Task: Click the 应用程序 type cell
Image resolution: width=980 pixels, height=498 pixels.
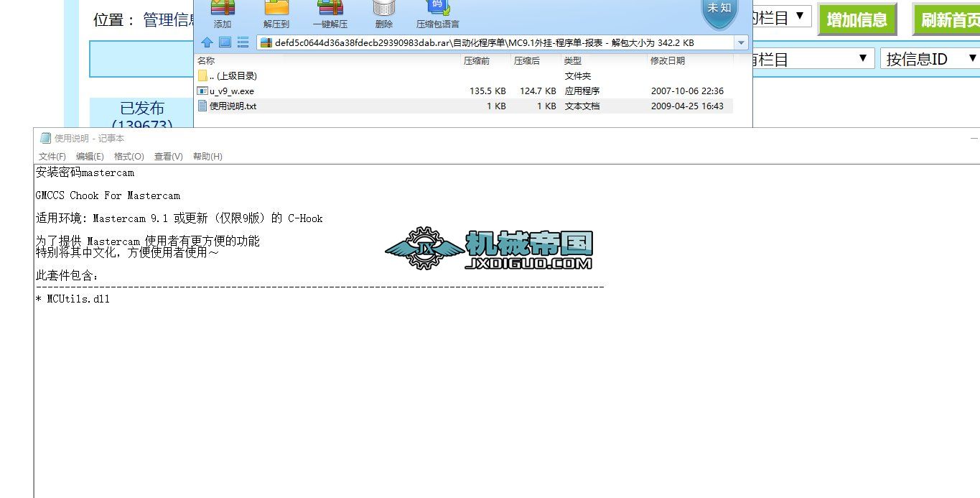Action: [582, 91]
